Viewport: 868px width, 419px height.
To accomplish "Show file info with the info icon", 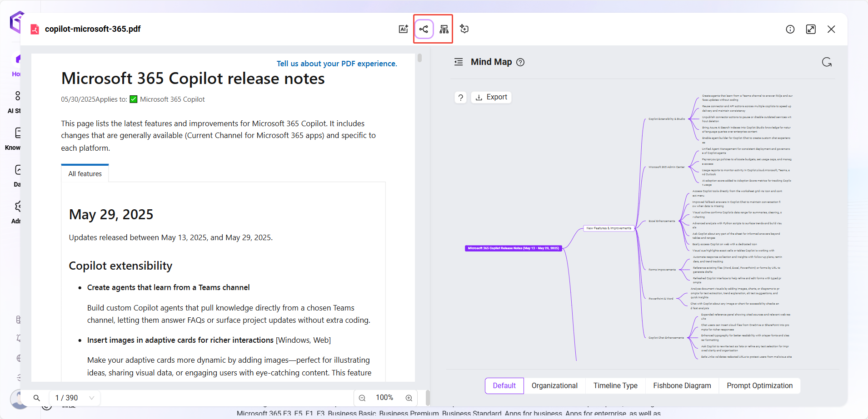I will [790, 29].
